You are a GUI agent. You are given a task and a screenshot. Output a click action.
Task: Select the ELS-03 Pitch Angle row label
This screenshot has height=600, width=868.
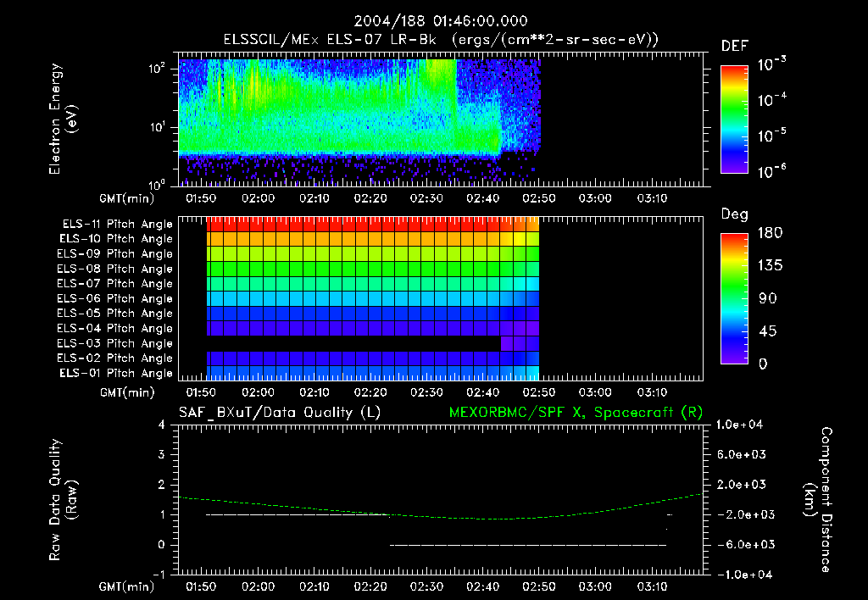click(114, 343)
